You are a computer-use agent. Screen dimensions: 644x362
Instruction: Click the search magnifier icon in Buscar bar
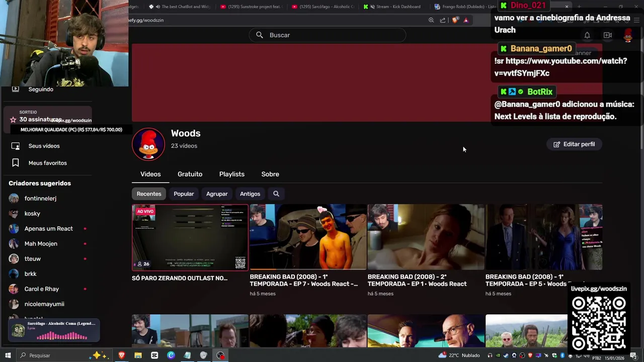(260, 35)
